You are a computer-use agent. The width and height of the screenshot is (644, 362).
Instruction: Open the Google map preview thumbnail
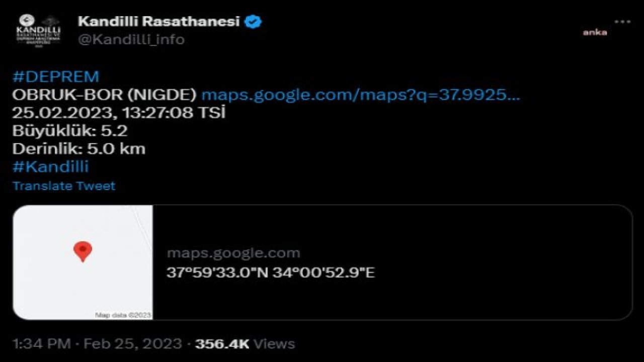[83, 262]
